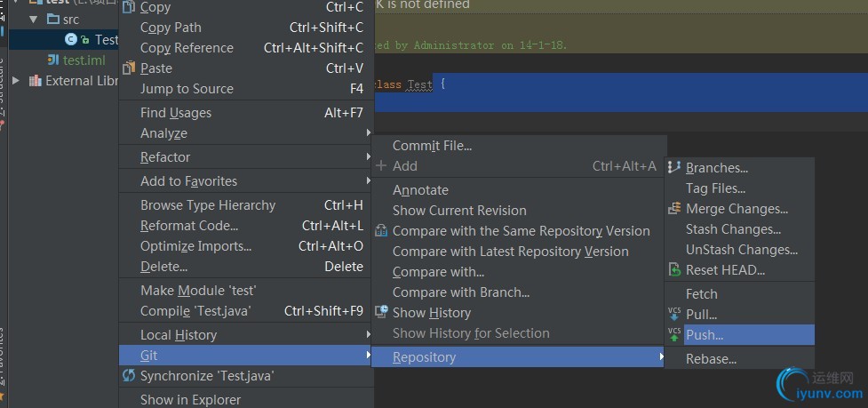Open the Refactor submenu arrow
868x408 pixels.
[368, 157]
